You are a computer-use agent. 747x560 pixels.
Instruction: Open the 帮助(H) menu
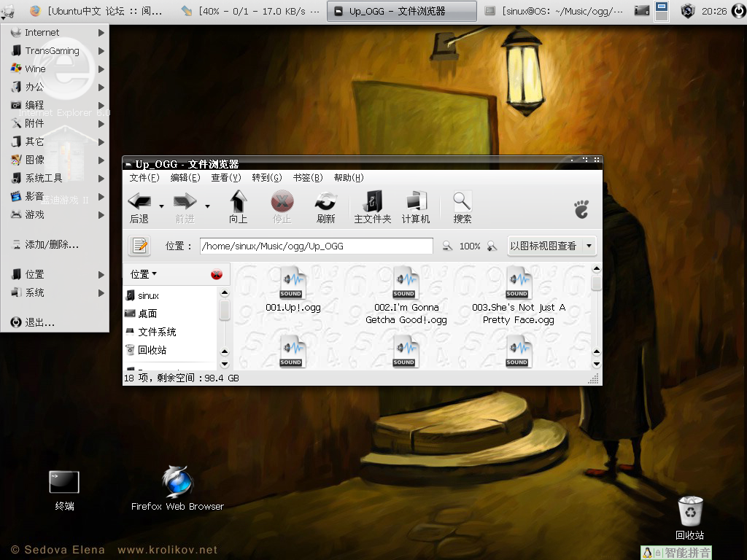pos(349,178)
